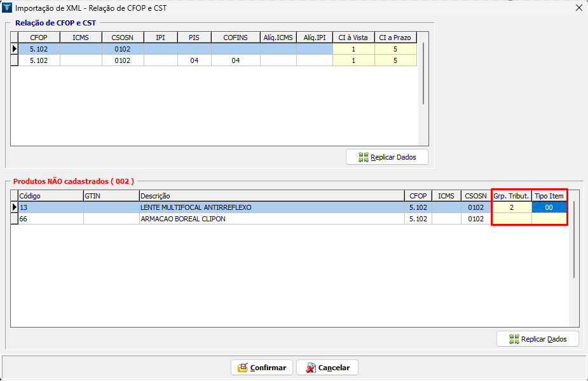The image size is (588, 381).
Task: Edit Grp. Tribut. cell with value 2
Action: click(512, 207)
